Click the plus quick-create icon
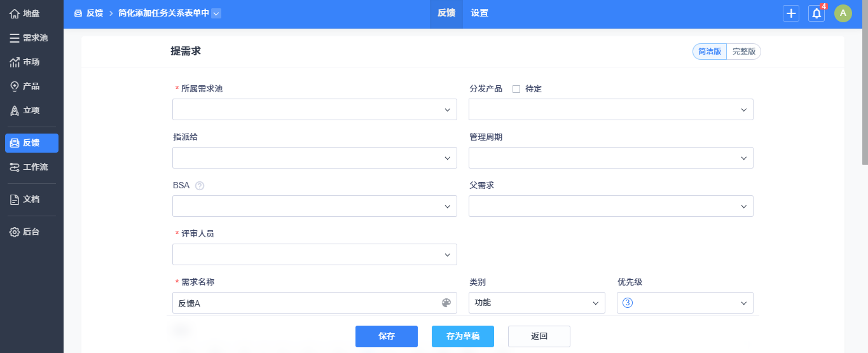This screenshot has height=353, width=868. coord(791,13)
